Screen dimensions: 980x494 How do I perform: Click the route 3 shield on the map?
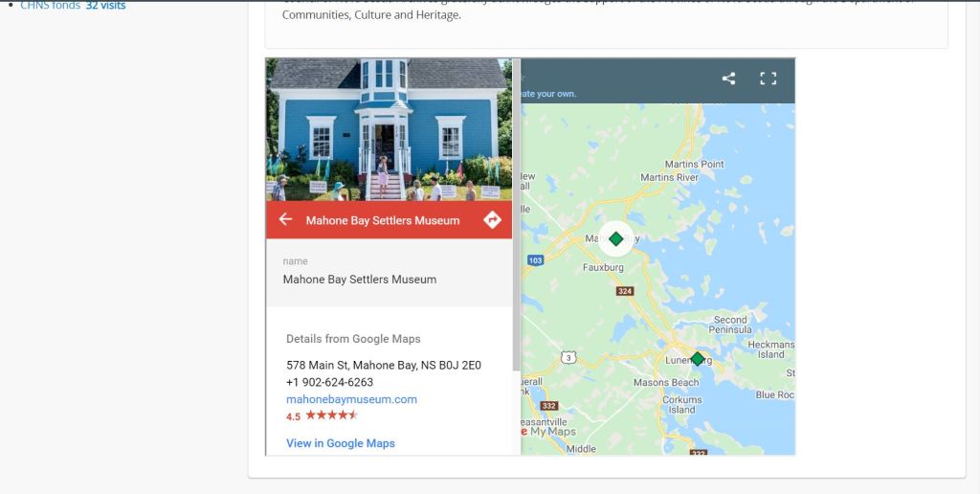pyautogui.click(x=568, y=357)
